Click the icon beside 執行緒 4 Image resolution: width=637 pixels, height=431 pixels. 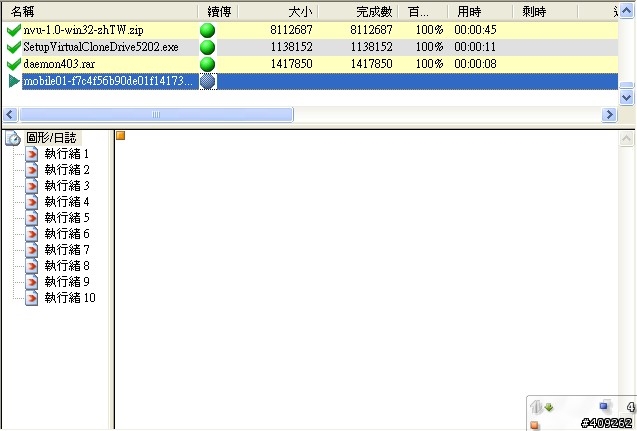(32, 202)
